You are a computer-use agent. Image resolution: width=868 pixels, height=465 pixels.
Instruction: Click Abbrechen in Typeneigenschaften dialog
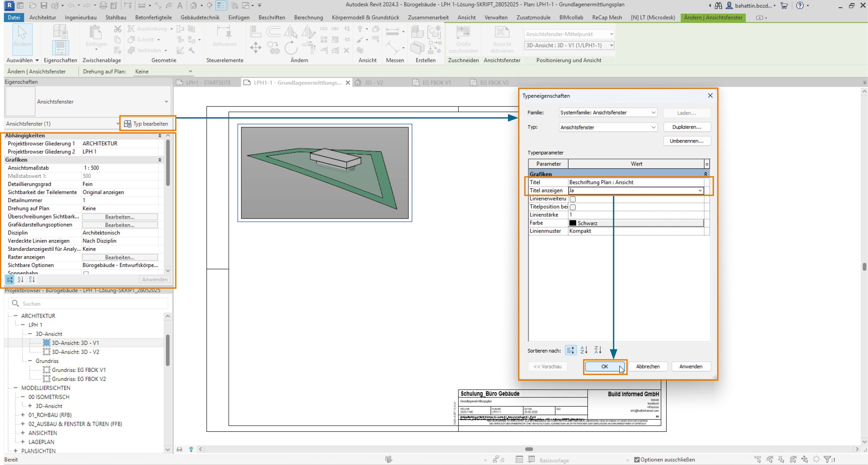648,367
